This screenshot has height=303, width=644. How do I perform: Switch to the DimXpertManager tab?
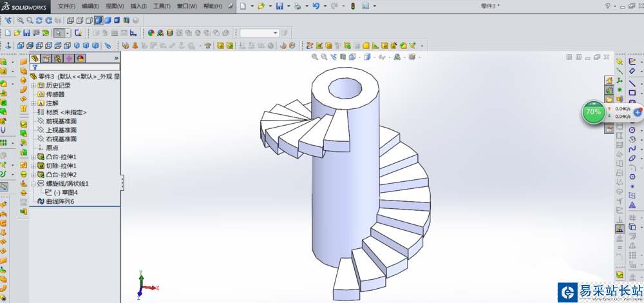pos(69,59)
